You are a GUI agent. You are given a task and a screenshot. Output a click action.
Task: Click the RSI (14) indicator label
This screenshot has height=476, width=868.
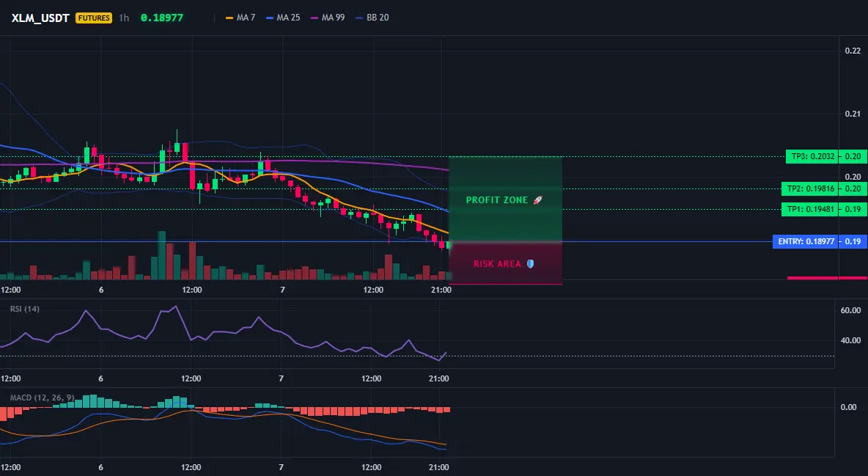click(x=25, y=309)
